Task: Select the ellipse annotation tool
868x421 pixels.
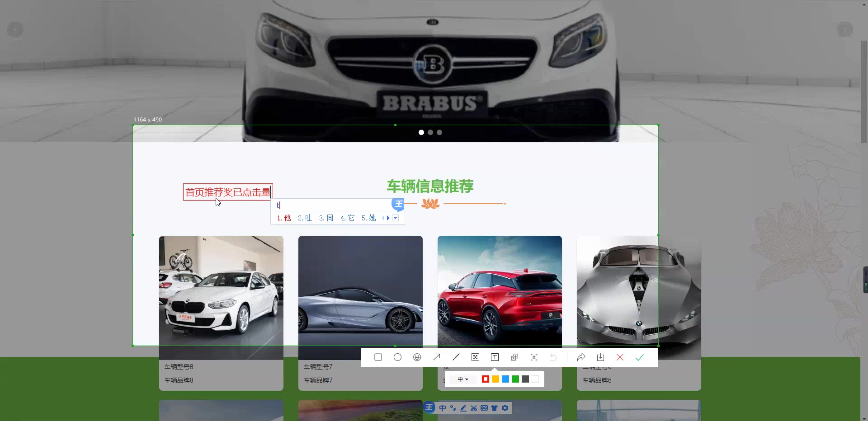Action: (x=397, y=357)
